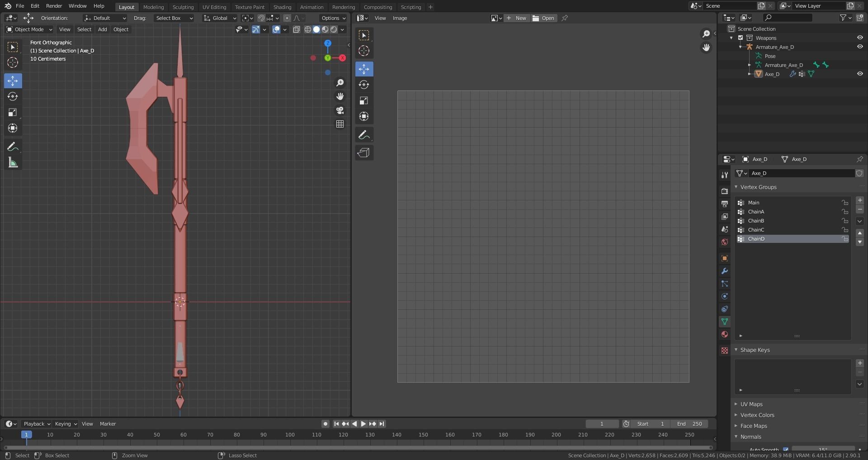868x460 pixels.
Task: Toggle lock on Main vertex group
Action: [844, 203]
